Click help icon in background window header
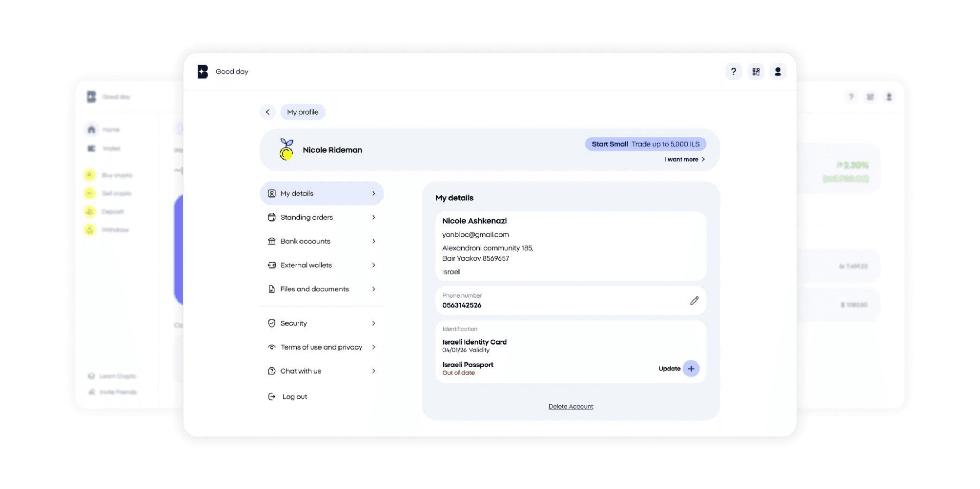 (x=851, y=97)
